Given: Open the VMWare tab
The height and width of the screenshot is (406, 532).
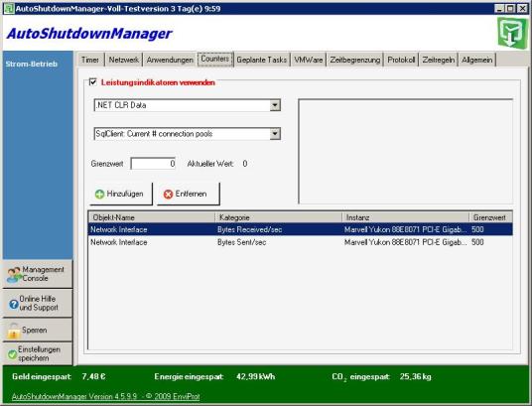Looking at the screenshot, I should 308,60.
